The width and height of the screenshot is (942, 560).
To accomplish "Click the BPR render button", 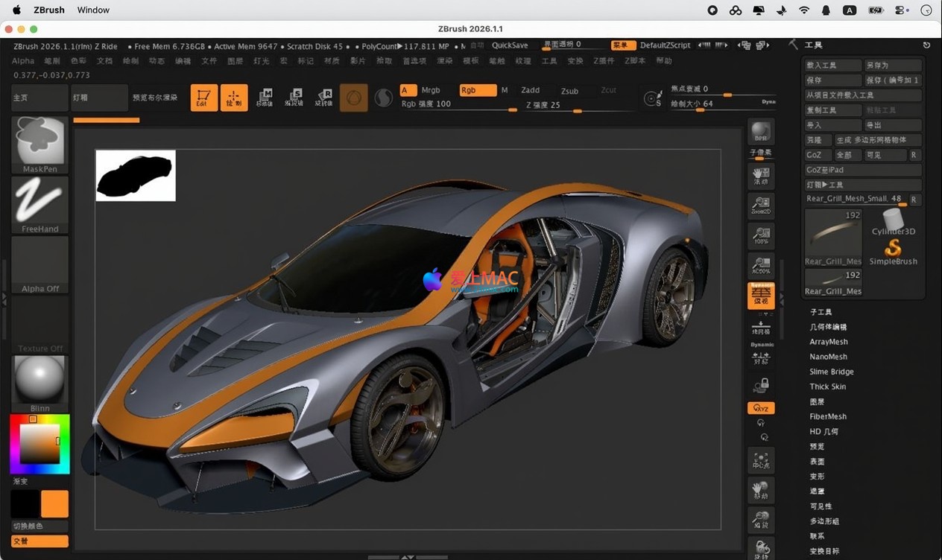I will click(761, 131).
